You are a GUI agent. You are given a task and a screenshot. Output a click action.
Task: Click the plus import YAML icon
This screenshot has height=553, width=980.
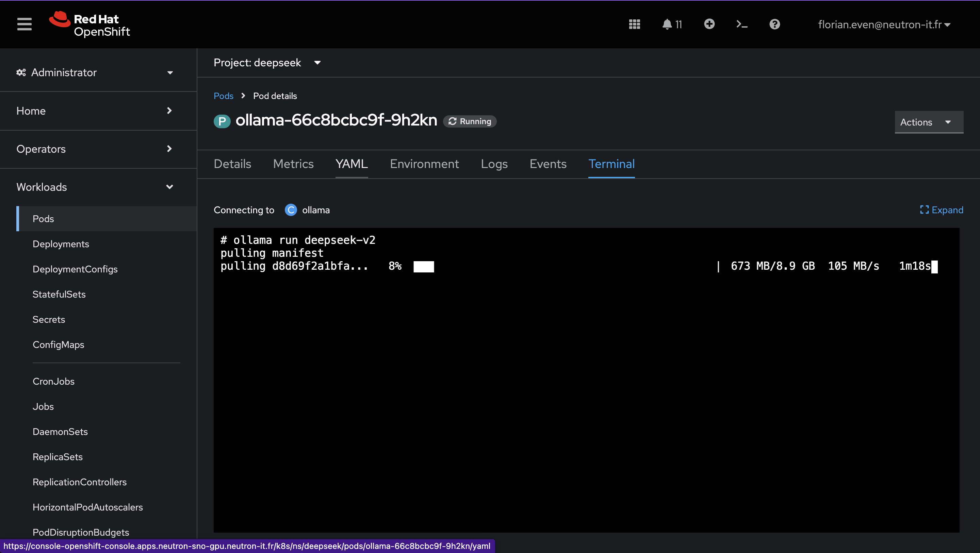(709, 24)
